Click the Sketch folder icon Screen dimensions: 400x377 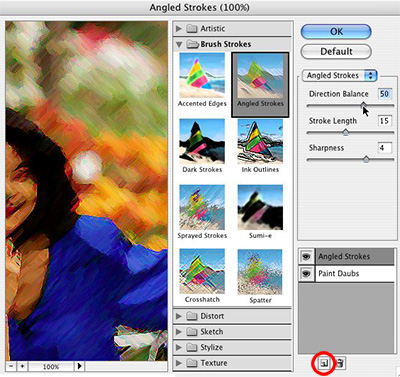coord(192,332)
